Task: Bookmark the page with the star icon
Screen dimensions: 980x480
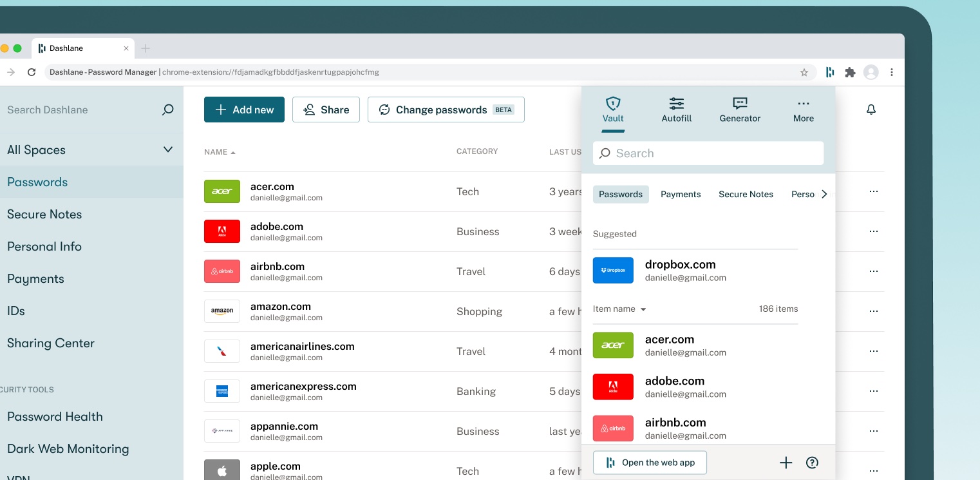Action: tap(804, 72)
